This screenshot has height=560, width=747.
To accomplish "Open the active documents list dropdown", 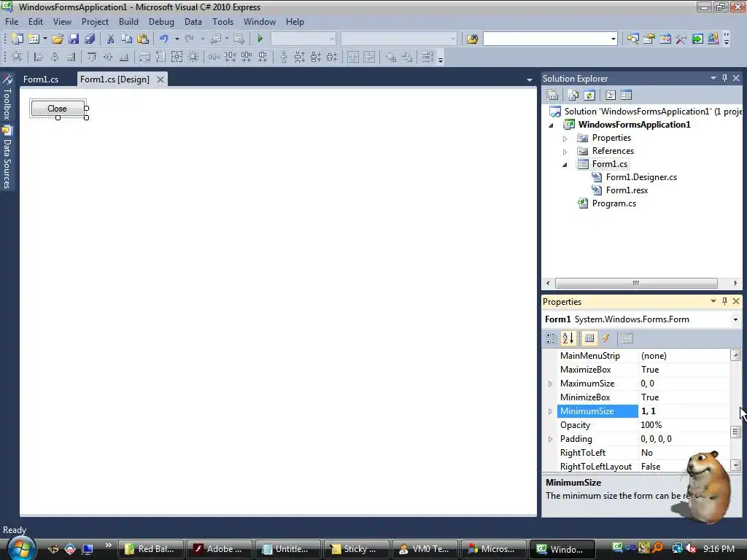I will click(x=530, y=80).
